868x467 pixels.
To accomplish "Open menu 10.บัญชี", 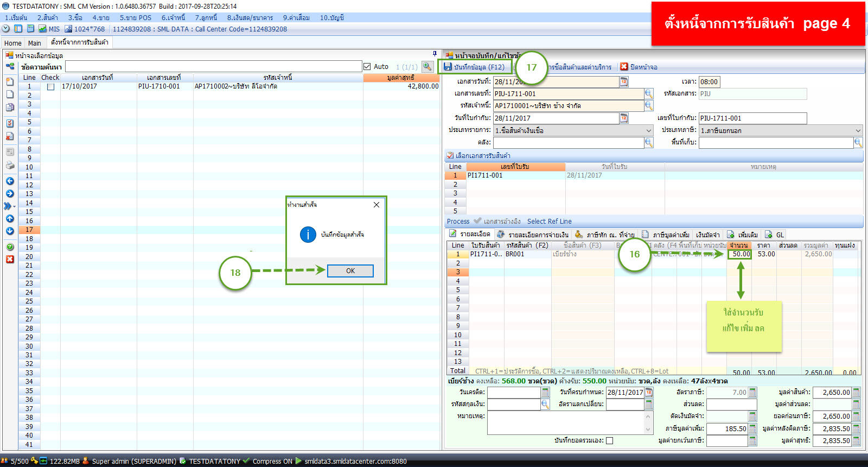I will click(332, 17).
